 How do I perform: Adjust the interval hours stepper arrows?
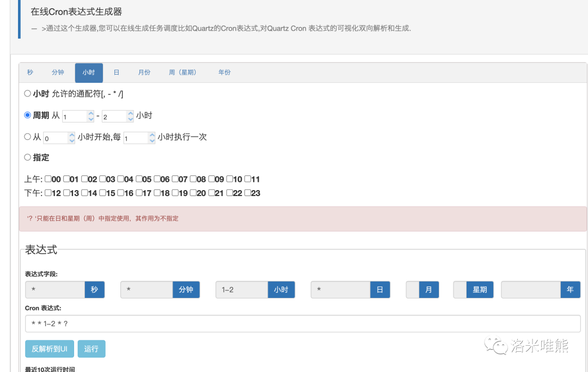click(152, 138)
